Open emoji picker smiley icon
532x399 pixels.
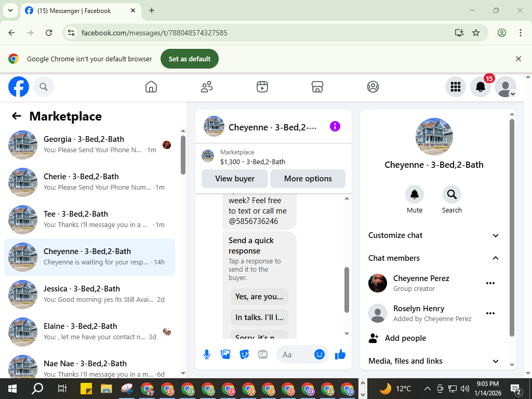click(320, 354)
